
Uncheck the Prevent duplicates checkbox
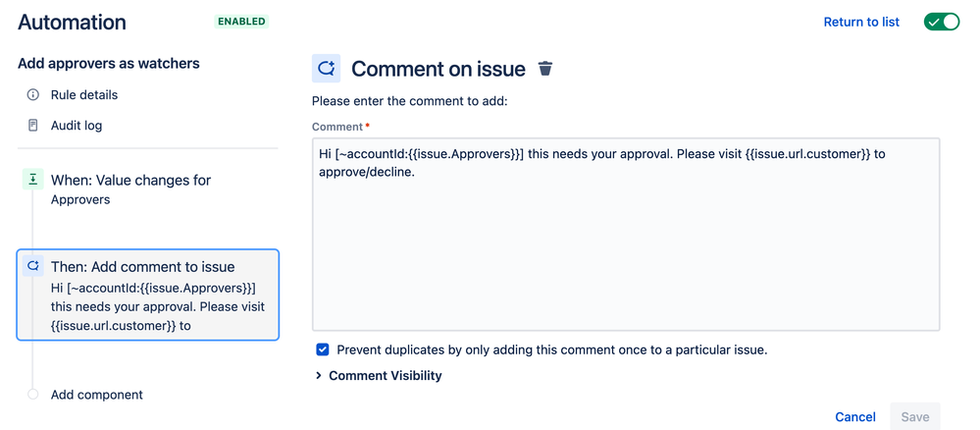point(323,349)
